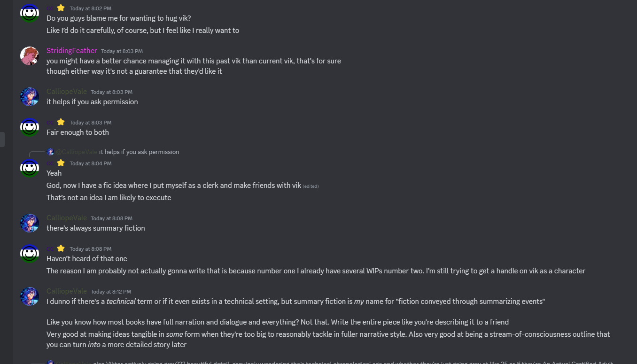
Task: Click the avatar beside "there's always summary fiction"
Action: coord(30,223)
